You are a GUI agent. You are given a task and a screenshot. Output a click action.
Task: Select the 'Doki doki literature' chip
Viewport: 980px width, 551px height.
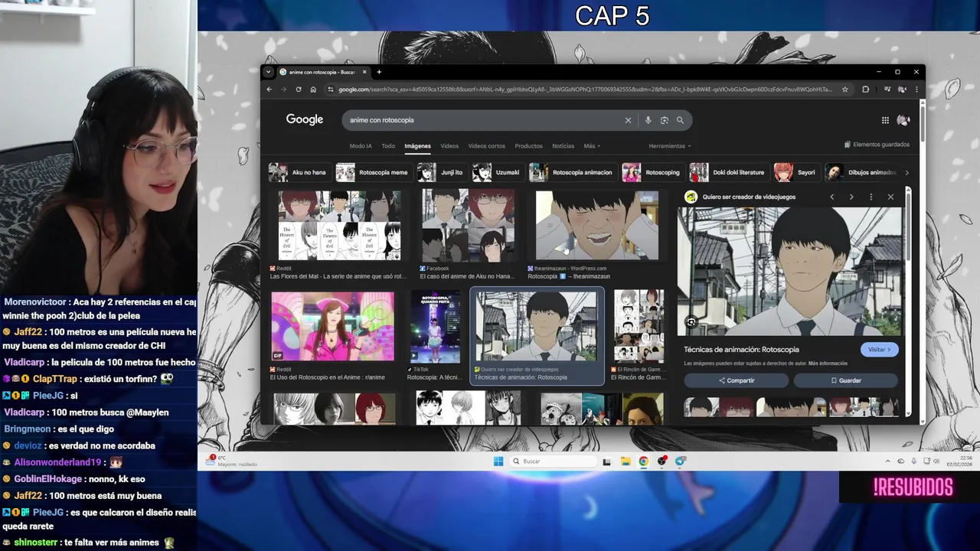point(729,172)
